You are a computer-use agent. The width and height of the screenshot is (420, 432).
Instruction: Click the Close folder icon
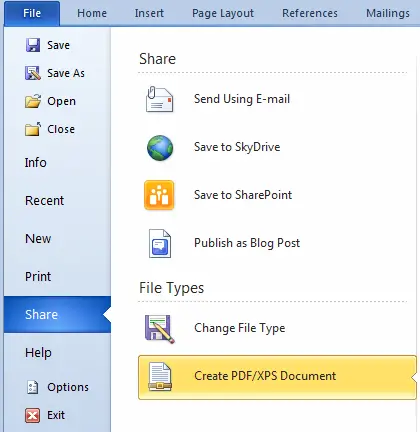pyautogui.click(x=33, y=129)
